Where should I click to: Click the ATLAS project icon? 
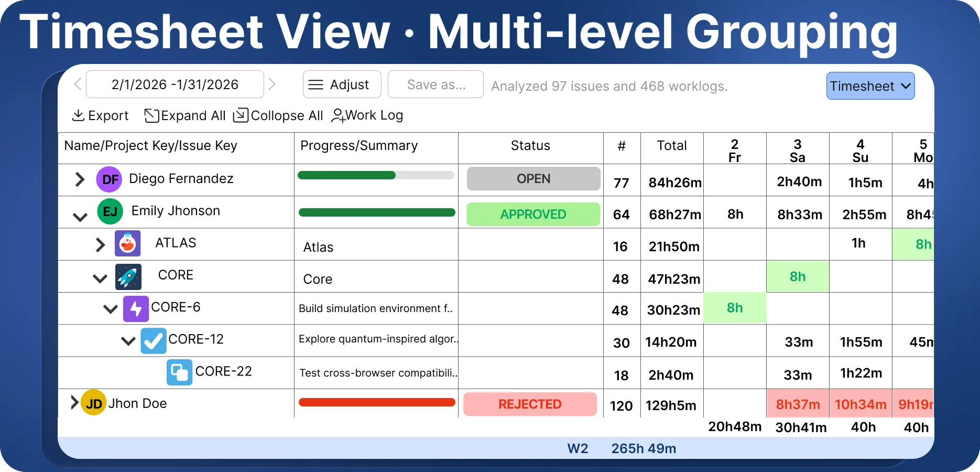click(128, 243)
